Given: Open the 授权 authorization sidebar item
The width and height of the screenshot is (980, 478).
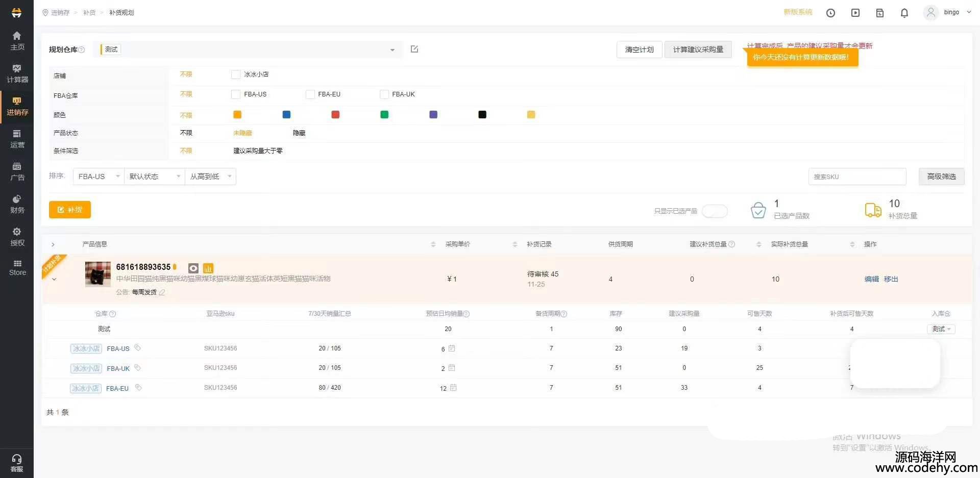Looking at the screenshot, I should (x=17, y=237).
